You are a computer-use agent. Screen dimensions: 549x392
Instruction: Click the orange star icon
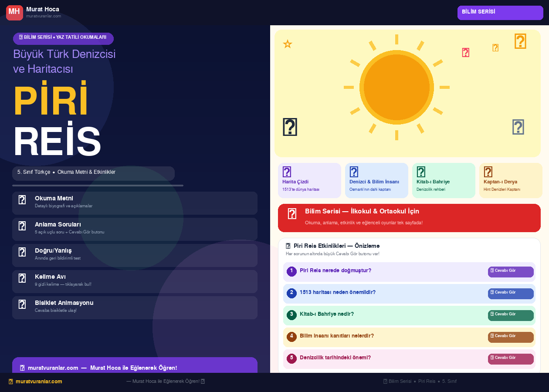(x=288, y=44)
